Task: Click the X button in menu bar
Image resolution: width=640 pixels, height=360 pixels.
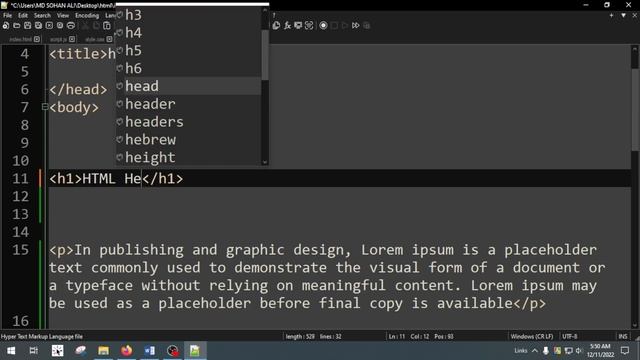Action: click(635, 15)
